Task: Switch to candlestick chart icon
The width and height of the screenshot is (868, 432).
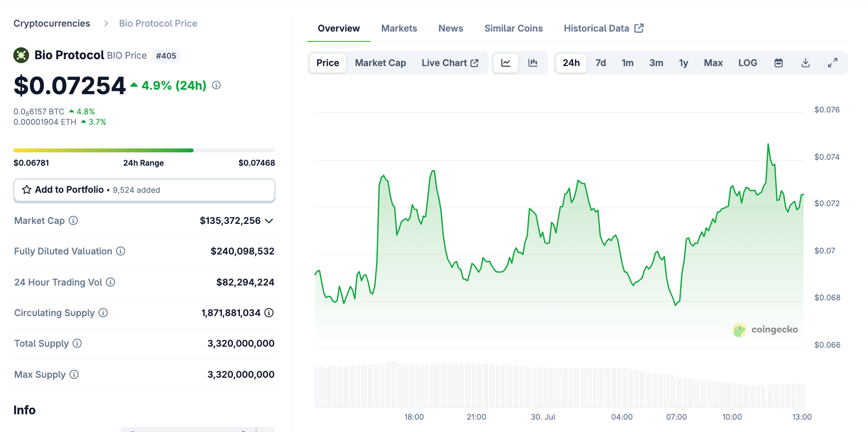Action: click(x=533, y=63)
